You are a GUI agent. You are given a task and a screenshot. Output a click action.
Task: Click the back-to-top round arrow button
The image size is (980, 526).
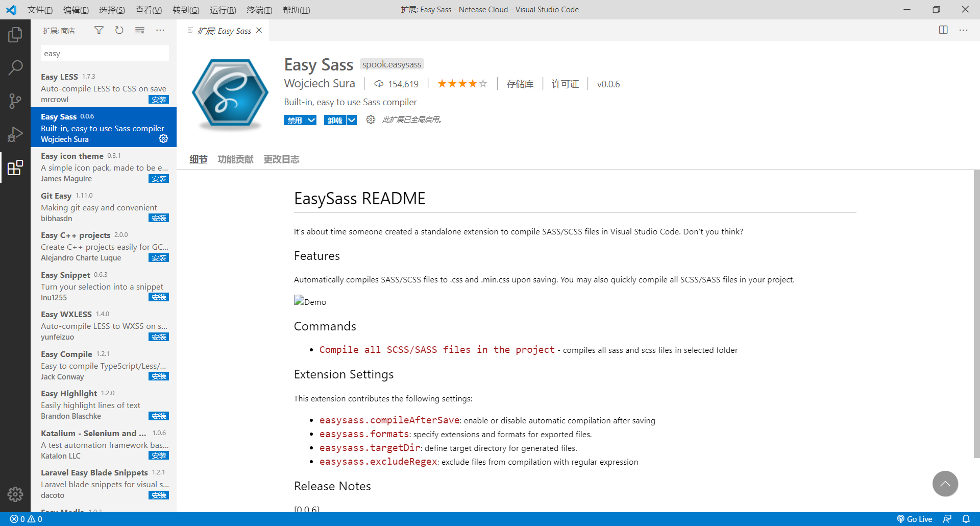click(945, 484)
